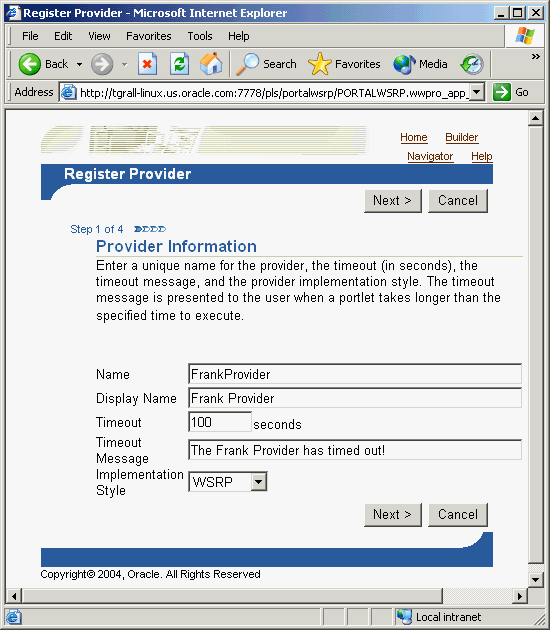Click the Back arrow button
The height and width of the screenshot is (630, 550).
(30, 64)
